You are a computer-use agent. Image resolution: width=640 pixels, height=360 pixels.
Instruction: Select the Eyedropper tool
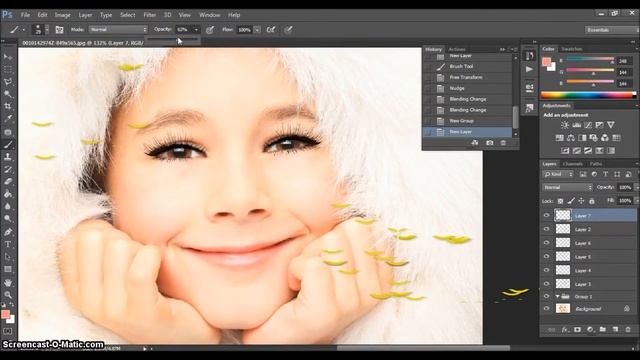[x=8, y=119]
